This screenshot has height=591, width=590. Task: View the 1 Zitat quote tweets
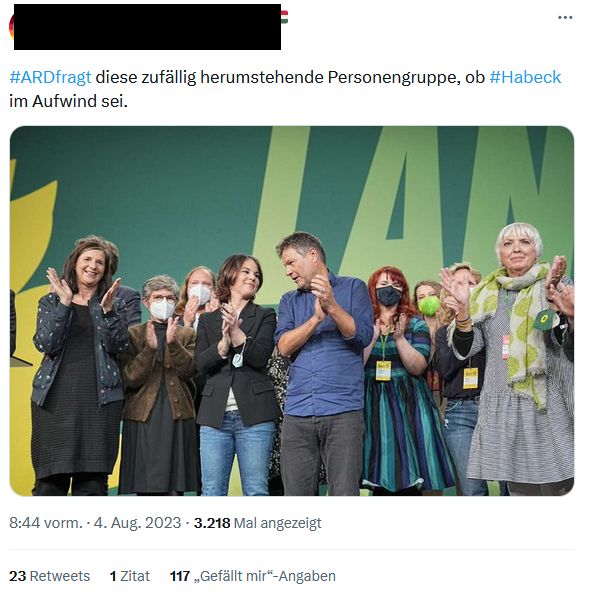[129, 576]
